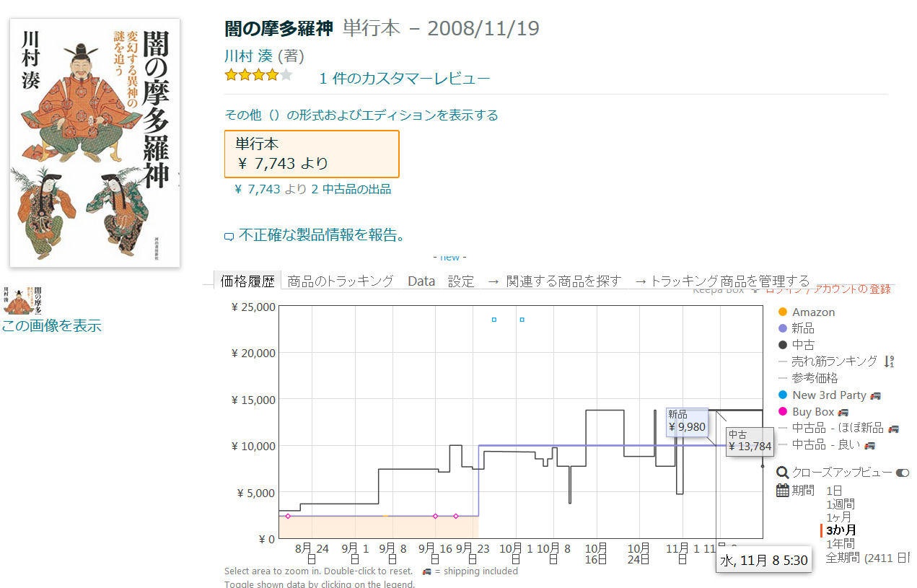This screenshot has height=588, width=917.
Task: Click the magnifier icon beside クローズアップビュー
Action: coord(783,473)
